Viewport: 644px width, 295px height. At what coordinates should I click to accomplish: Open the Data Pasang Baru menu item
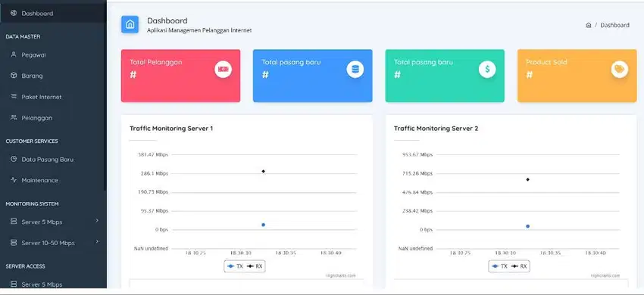53,159
